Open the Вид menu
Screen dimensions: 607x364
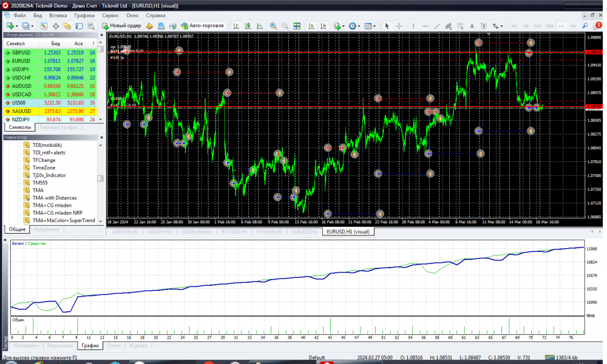tap(38, 16)
